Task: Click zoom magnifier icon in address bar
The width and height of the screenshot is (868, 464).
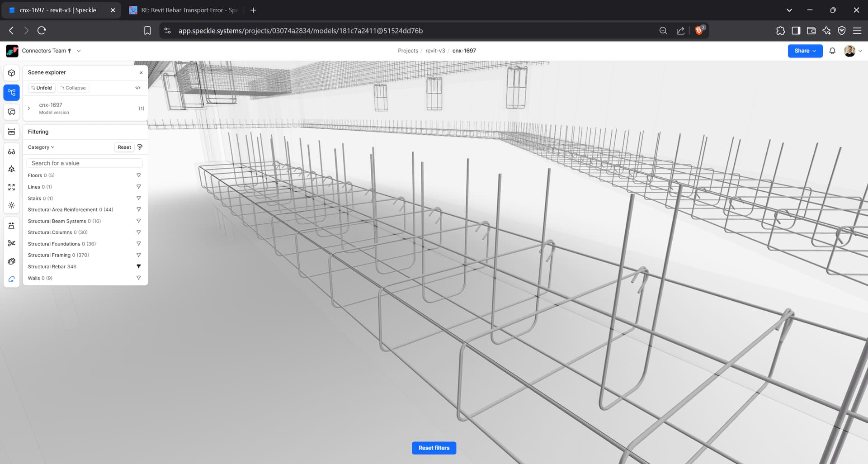Action: pyautogui.click(x=663, y=31)
